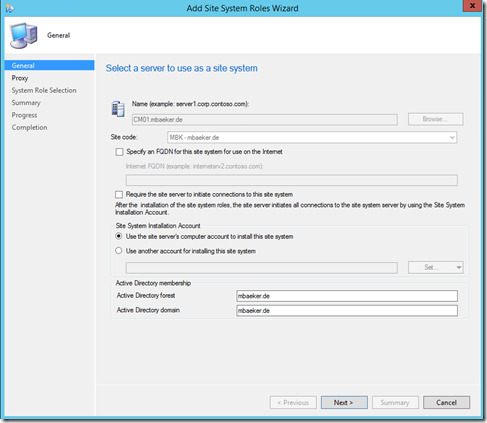Click the Next button
The width and height of the screenshot is (487, 423).
tap(344, 402)
